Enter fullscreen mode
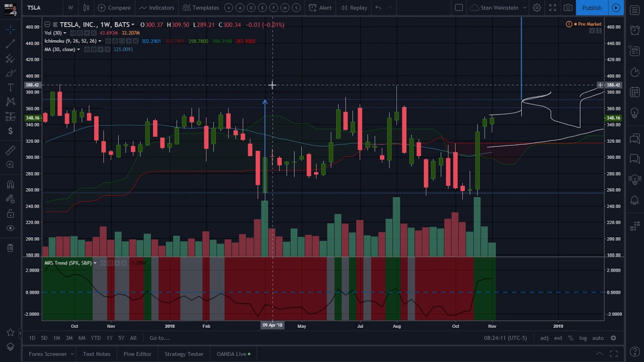 coord(552,8)
